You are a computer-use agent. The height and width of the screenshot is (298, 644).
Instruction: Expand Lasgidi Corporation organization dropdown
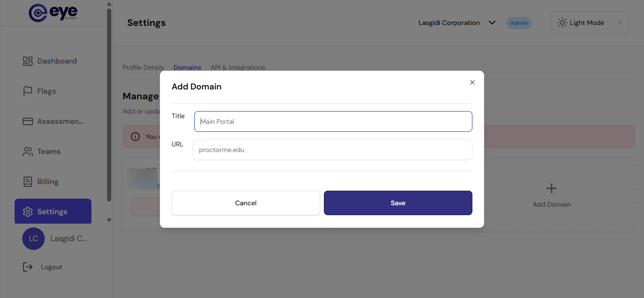(457, 23)
